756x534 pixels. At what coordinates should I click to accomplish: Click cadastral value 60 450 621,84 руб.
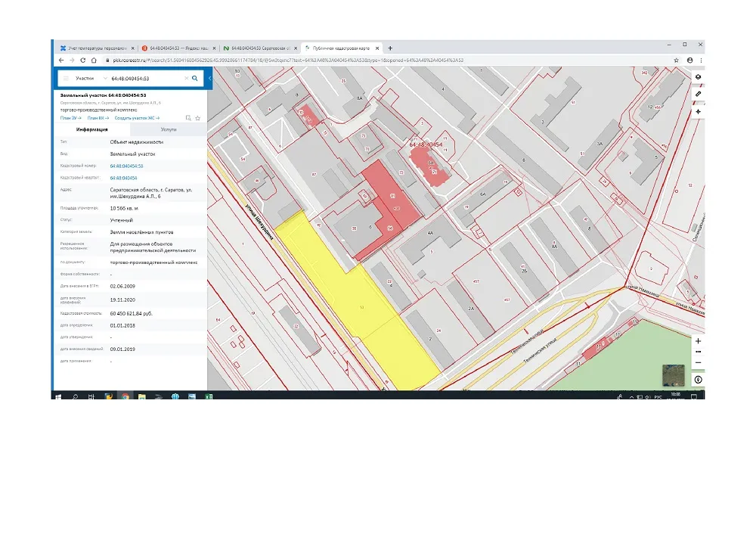point(131,314)
